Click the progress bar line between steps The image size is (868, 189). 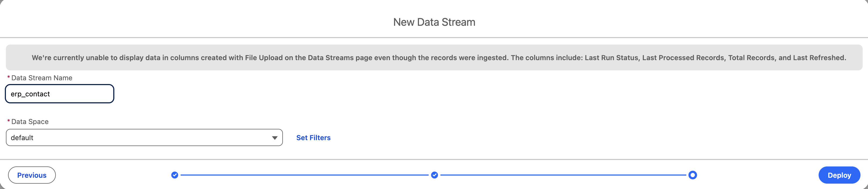coord(303,175)
